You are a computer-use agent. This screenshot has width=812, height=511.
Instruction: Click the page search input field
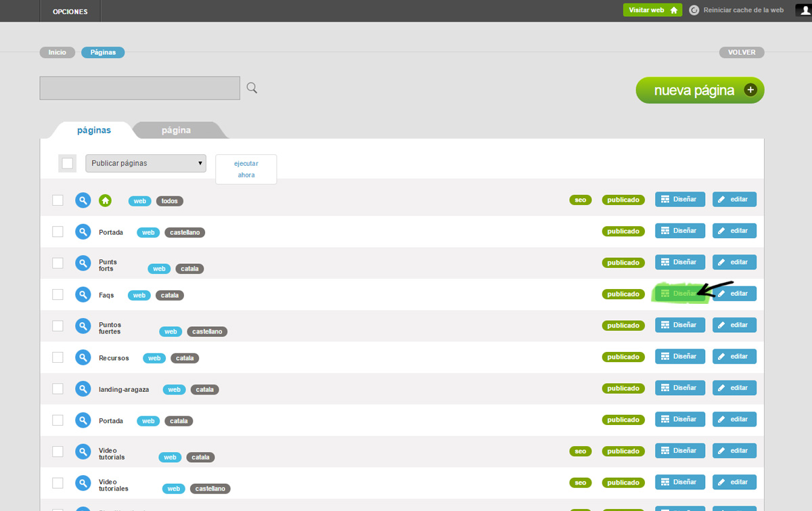click(x=140, y=88)
